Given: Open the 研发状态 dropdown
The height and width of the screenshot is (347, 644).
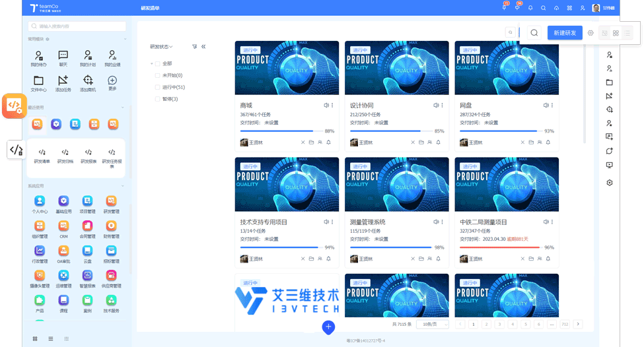Looking at the screenshot, I should 161,46.
